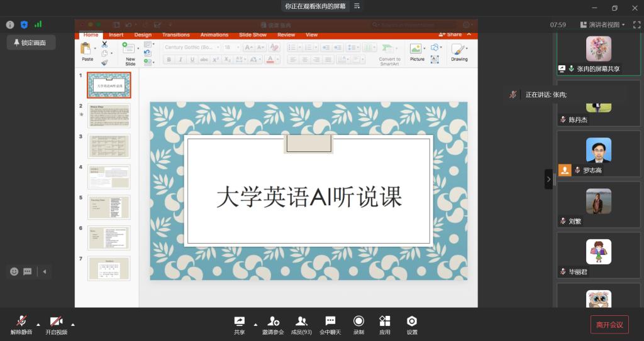Check the green network signal icon
Viewport: 644px width, 341px height.
[x=38, y=24]
